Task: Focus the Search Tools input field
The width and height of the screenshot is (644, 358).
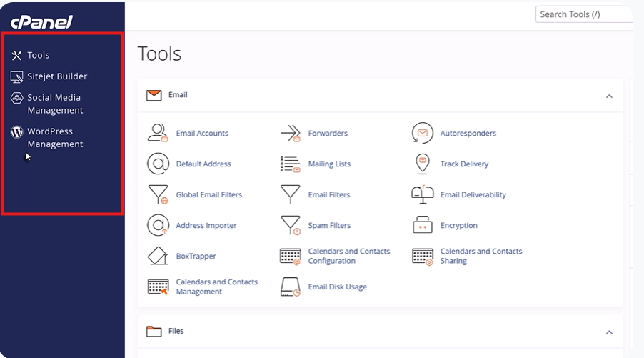Action: pyautogui.click(x=584, y=14)
